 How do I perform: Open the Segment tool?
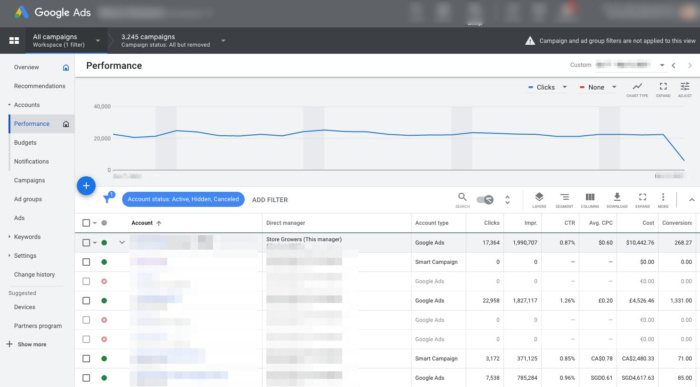coord(564,200)
